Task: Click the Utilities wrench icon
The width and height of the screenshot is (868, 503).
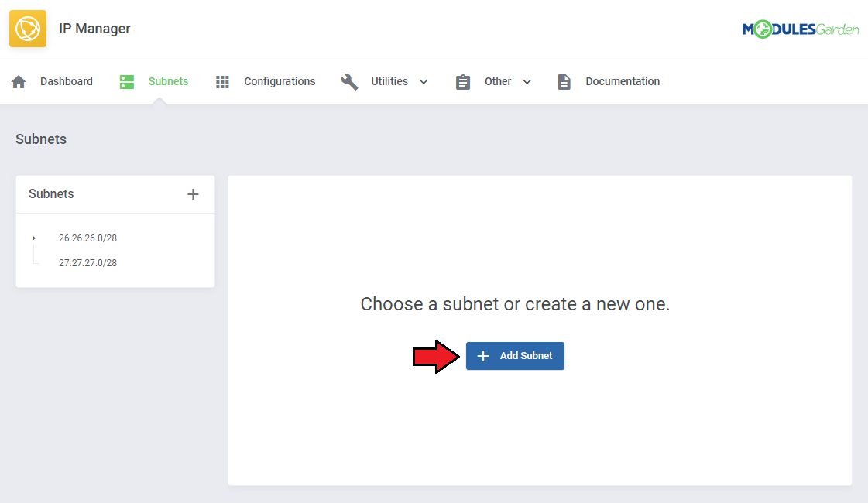Action: pyautogui.click(x=349, y=82)
